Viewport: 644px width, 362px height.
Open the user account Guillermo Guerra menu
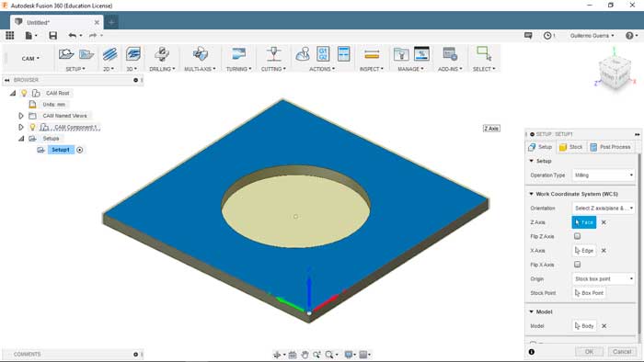tap(592, 36)
